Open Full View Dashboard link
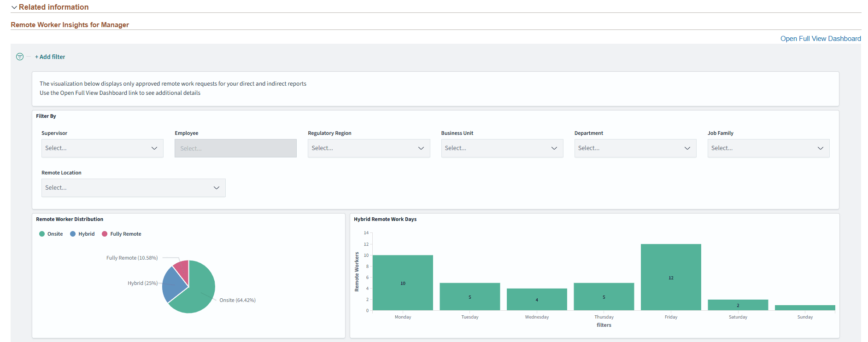This screenshot has width=868, height=342. [x=821, y=39]
